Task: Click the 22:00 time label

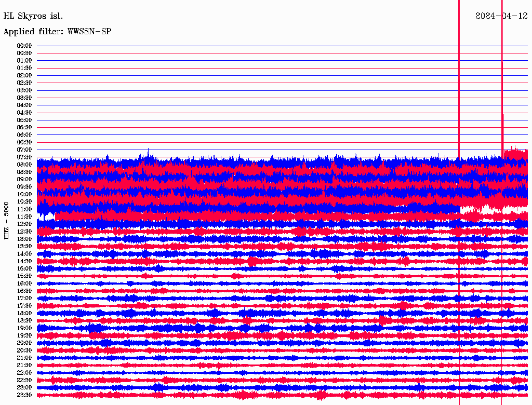Action: tap(24, 373)
